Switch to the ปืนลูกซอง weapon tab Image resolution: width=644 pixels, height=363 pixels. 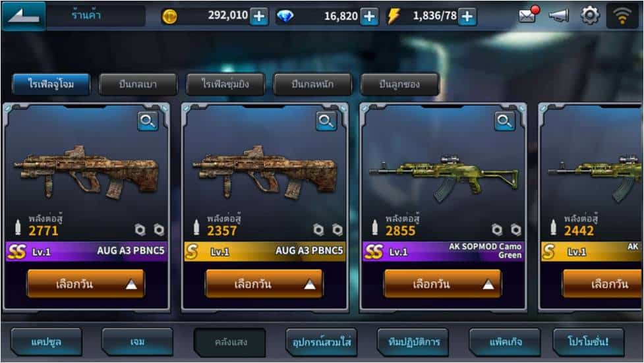point(399,84)
